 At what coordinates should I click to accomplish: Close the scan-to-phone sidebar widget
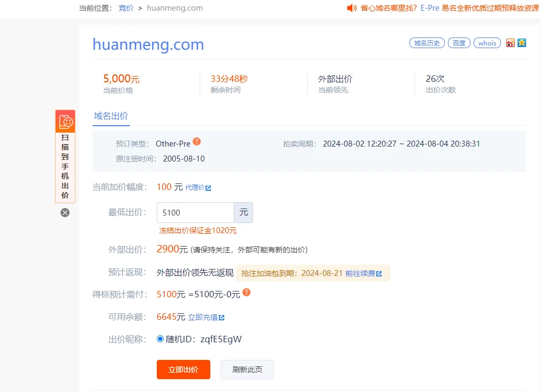click(65, 212)
